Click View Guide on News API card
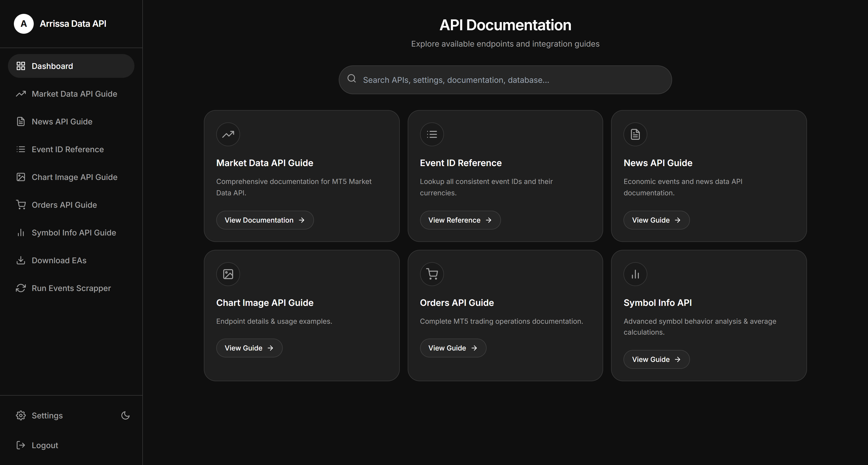Viewport: 868px width, 465px height. [x=656, y=220]
